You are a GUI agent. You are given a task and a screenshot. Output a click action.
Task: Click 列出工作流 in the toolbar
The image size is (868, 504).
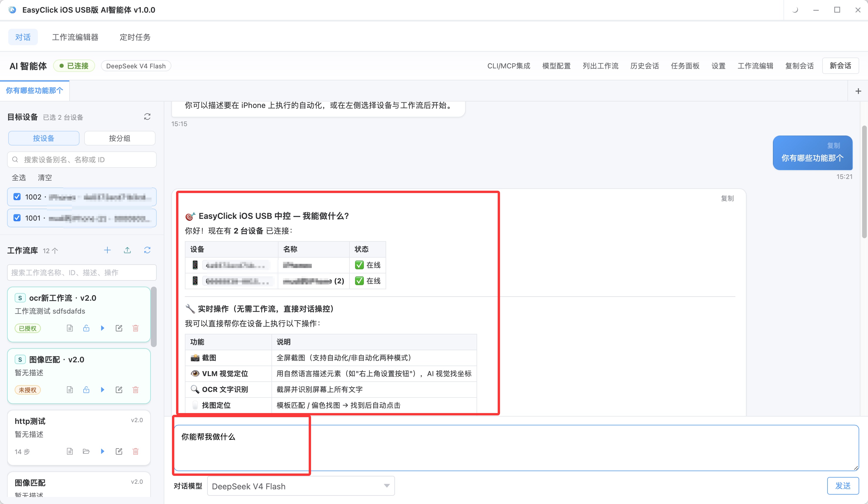pyautogui.click(x=600, y=66)
